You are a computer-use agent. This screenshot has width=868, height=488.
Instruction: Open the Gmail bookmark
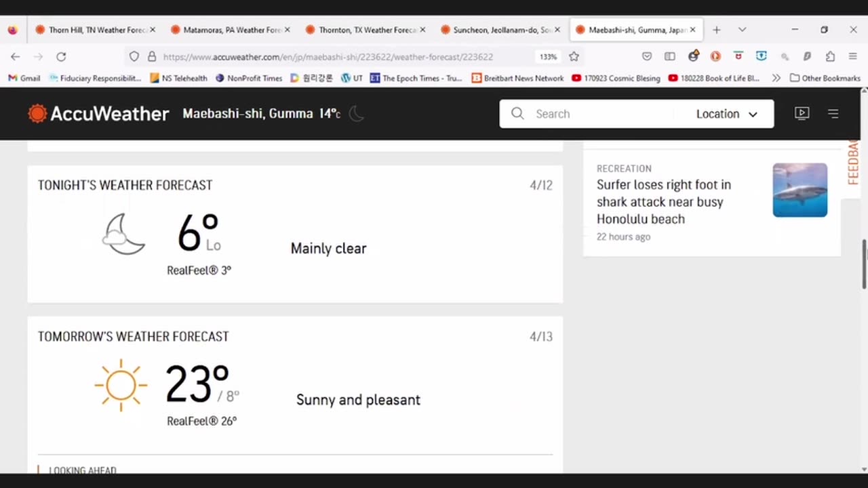(x=24, y=78)
